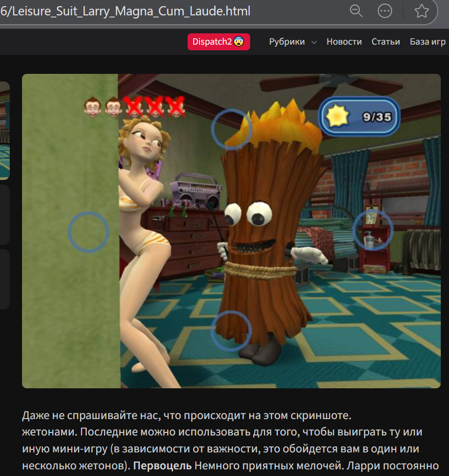This screenshot has height=476, width=449.
Task: Click the address bar URL text
Action: [125, 11]
